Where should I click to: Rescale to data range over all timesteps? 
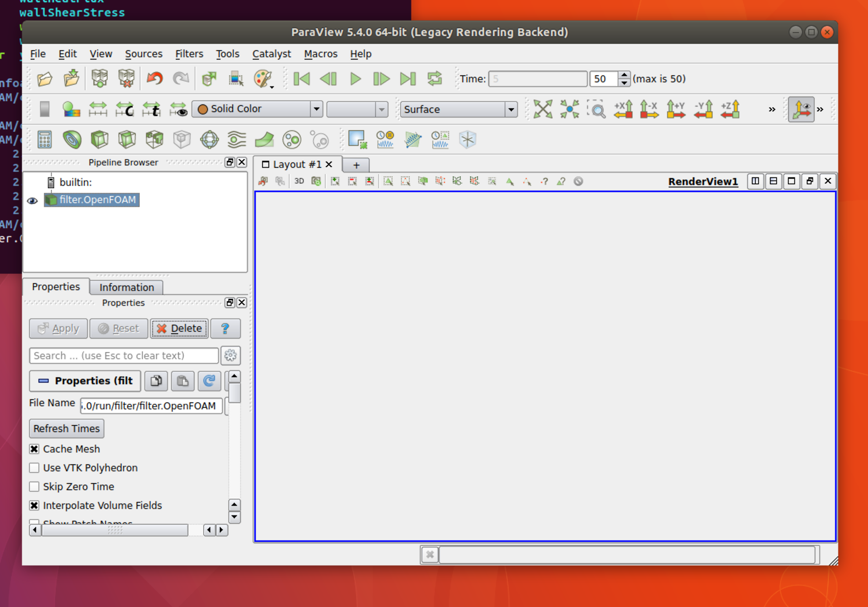[x=151, y=109]
